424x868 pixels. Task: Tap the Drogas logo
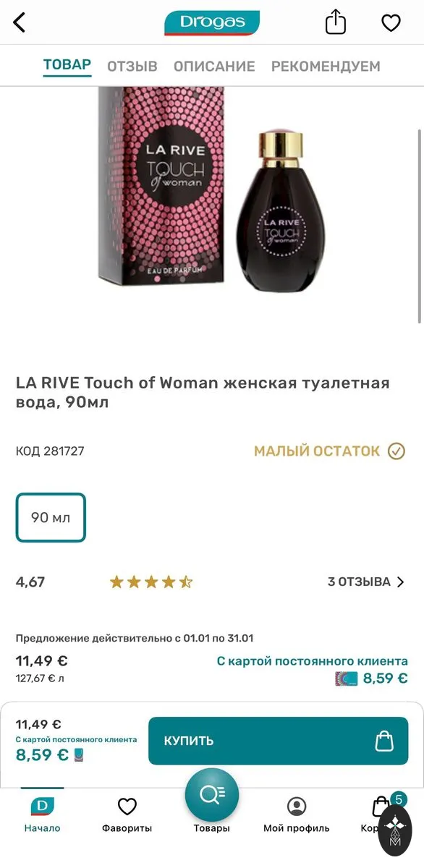pyautogui.click(x=212, y=22)
